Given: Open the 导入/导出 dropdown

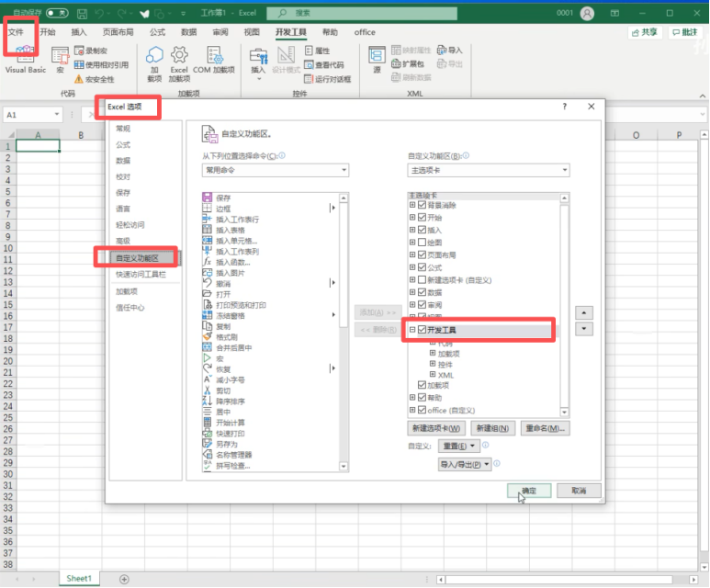Looking at the screenshot, I should coord(465,464).
